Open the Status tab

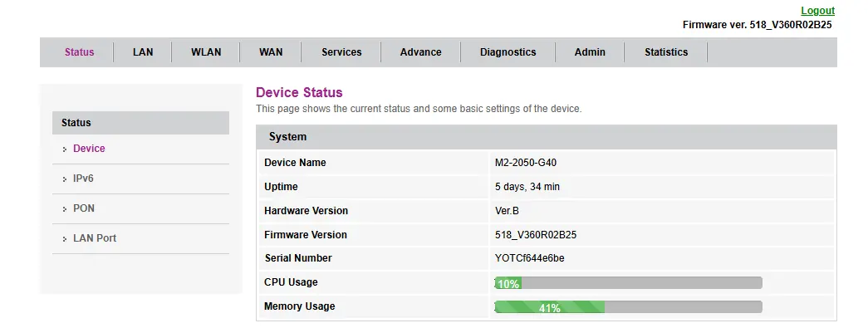coord(79,52)
